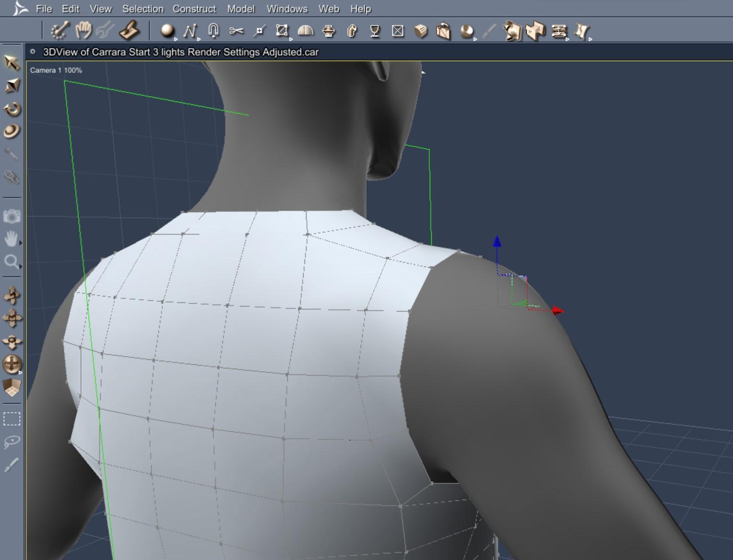Open the Camera 1 100% view dropdown
733x560 pixels.
(x=56, y=70)
